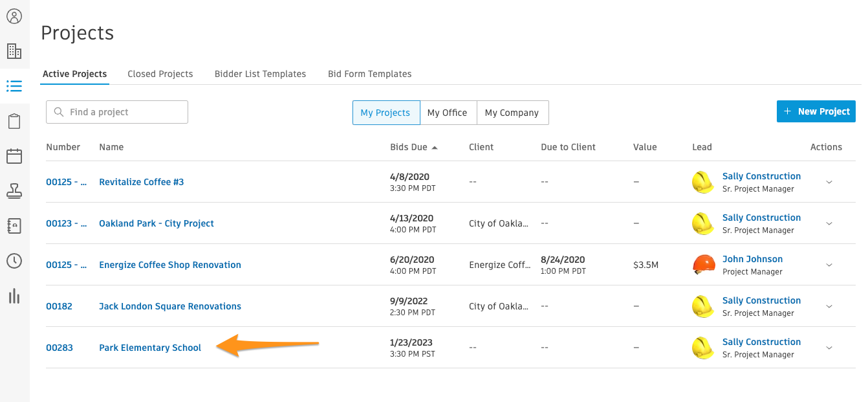
Task: Open Energize Coffee Shop Renovation project
Action: 170,265
